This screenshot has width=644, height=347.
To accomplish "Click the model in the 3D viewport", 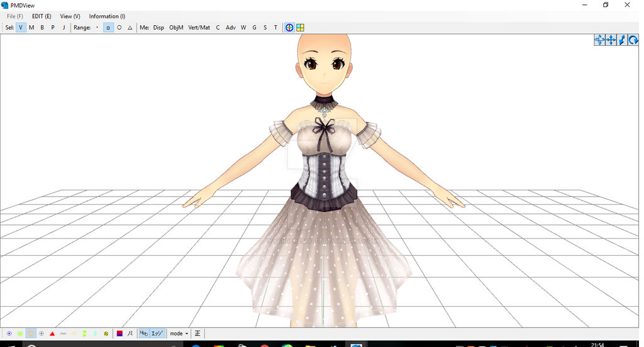I will point(325,180).
